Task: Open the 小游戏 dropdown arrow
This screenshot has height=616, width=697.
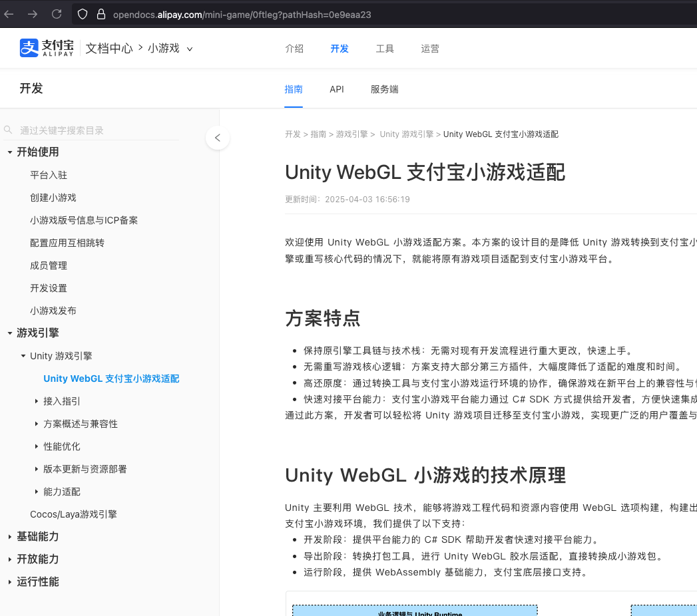Action: pos(190,49)
